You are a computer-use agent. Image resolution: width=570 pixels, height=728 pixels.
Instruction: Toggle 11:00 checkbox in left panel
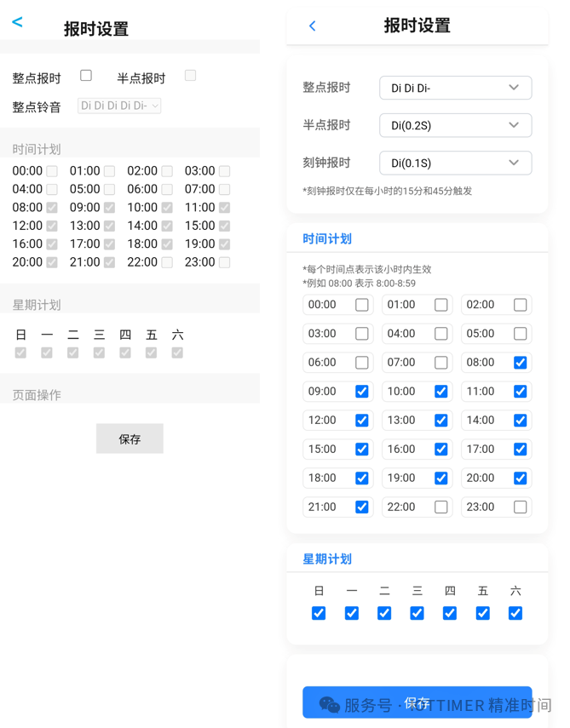point(224,208)
